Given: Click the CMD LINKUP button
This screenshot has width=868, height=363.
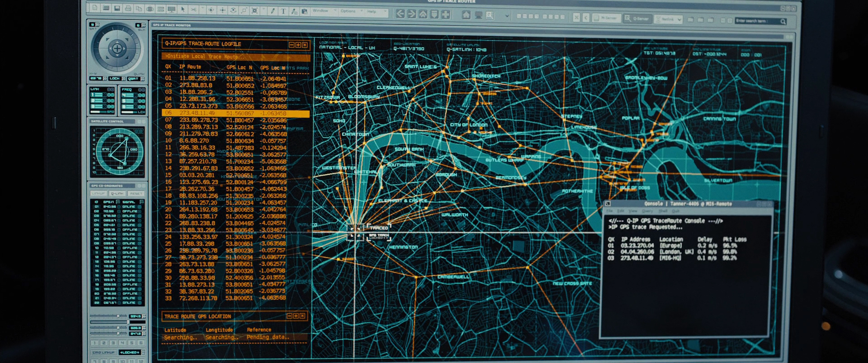Looking at the screenshot, I should (104, 353).
